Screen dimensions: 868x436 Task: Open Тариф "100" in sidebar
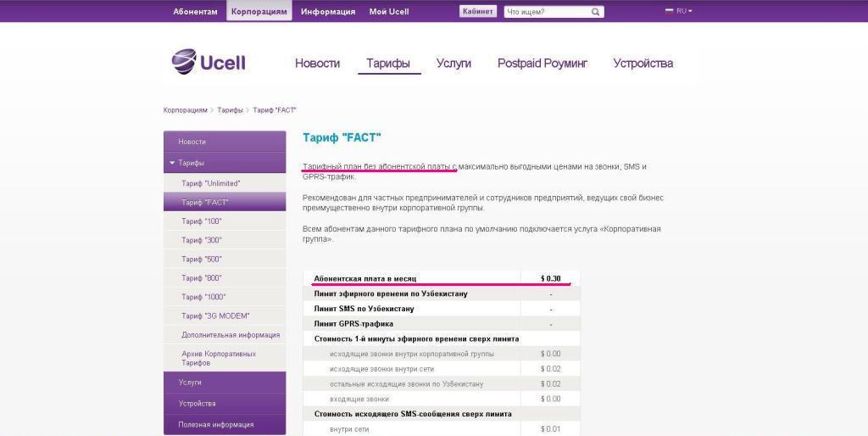pyautogui.click(x=225, y=221)
